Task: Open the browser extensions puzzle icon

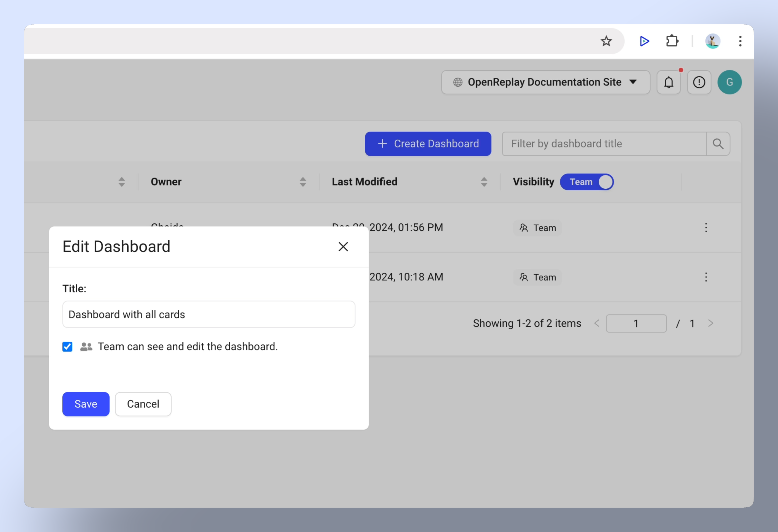Action: point(672,41)
